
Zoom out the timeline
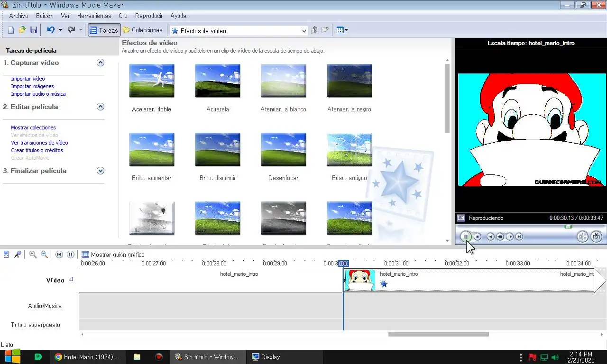coord(44,255)
